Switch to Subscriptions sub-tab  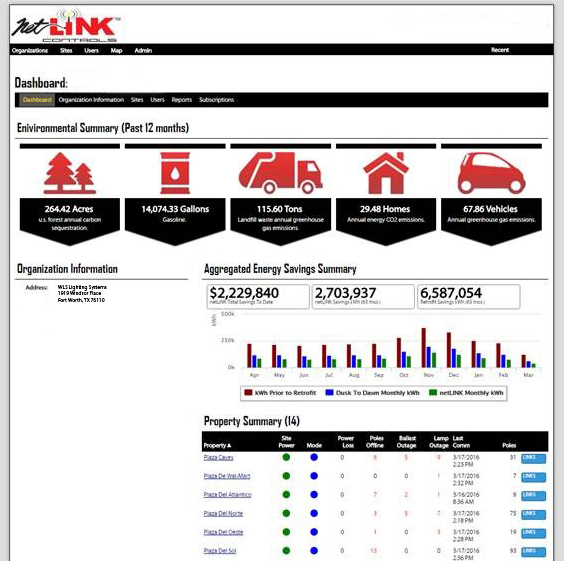[217, 100]
